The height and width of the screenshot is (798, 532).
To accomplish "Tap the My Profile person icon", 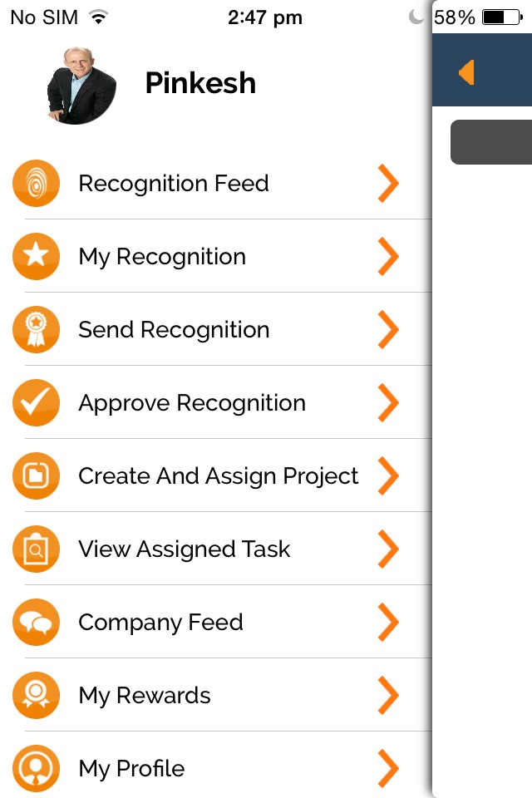I will (36, 768).
